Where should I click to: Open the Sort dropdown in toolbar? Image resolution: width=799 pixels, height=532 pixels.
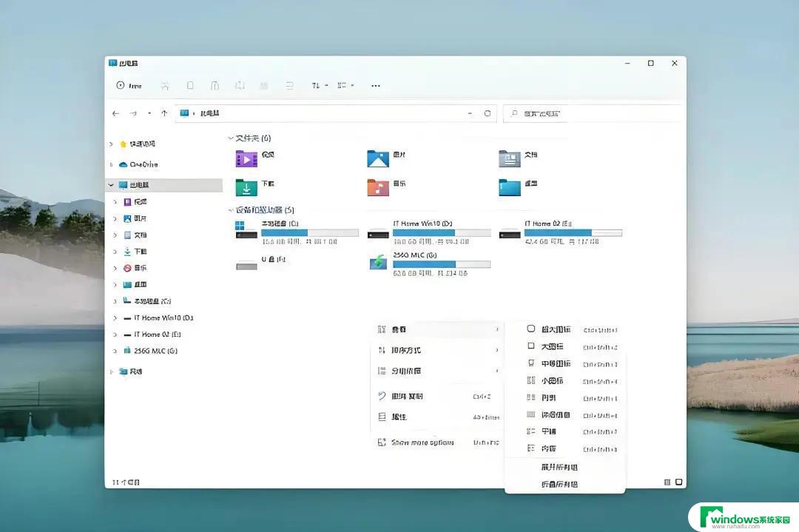[320, 86]
